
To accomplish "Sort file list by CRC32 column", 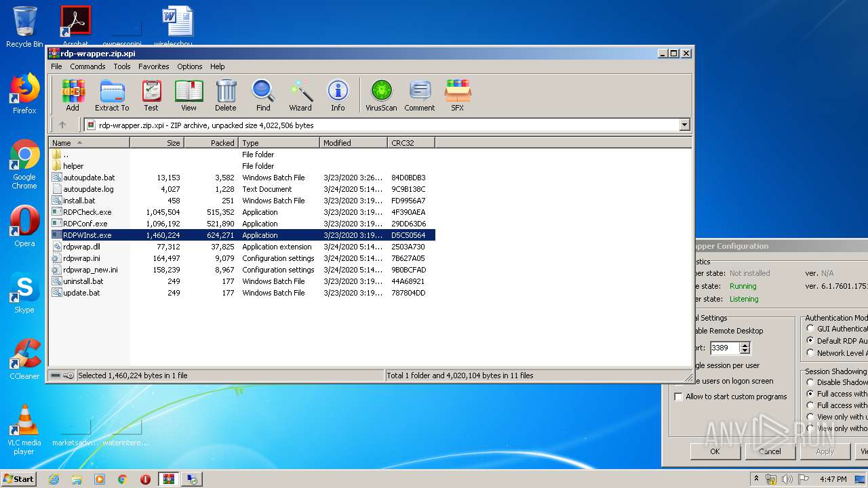I will [x=411, y=142].
